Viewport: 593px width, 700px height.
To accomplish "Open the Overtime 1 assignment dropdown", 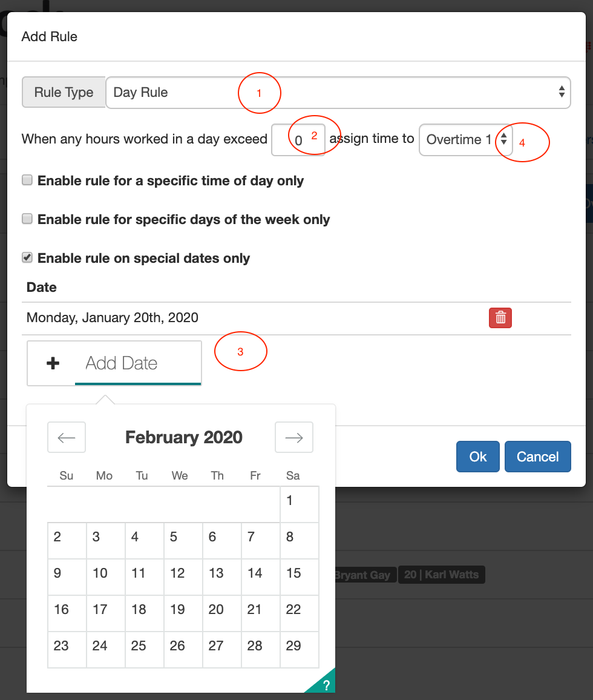I will pyautogui.click(x=465, y=140).
